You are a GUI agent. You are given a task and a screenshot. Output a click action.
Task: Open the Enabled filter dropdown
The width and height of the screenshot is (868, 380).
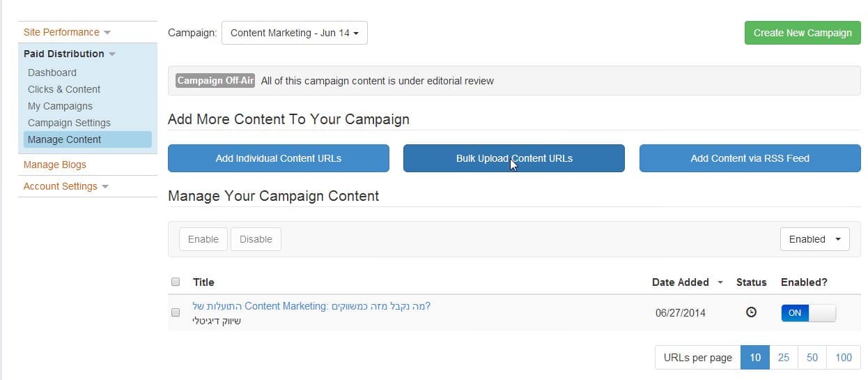[814, 239]
